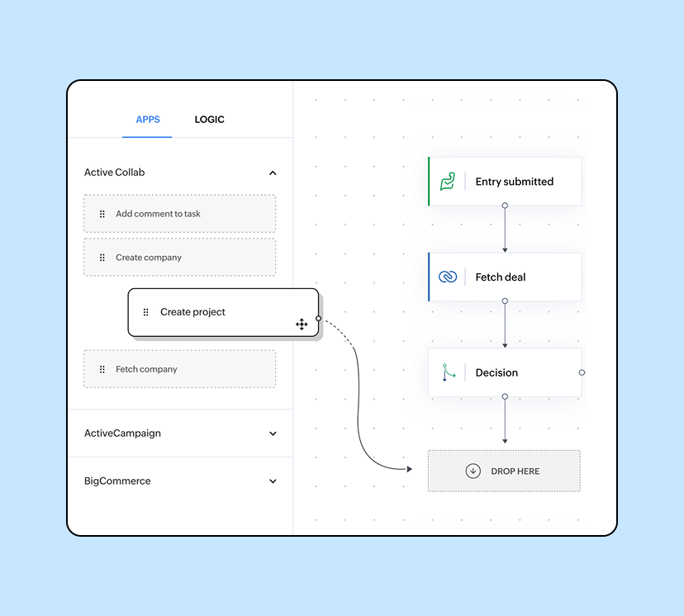The width and height of the screenshot is (684, 616).
Task: Select the APPS tab
Action: pyautogui.click(x=147, y=119)
